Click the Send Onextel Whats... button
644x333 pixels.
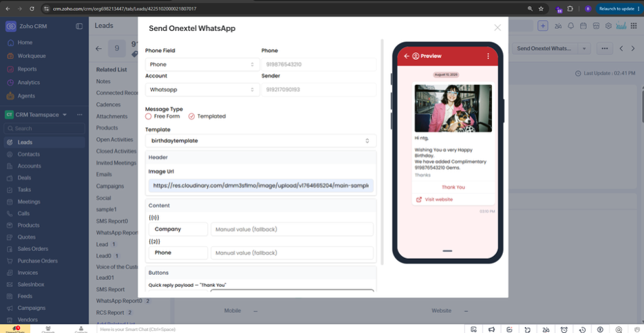tap(544, 48)
